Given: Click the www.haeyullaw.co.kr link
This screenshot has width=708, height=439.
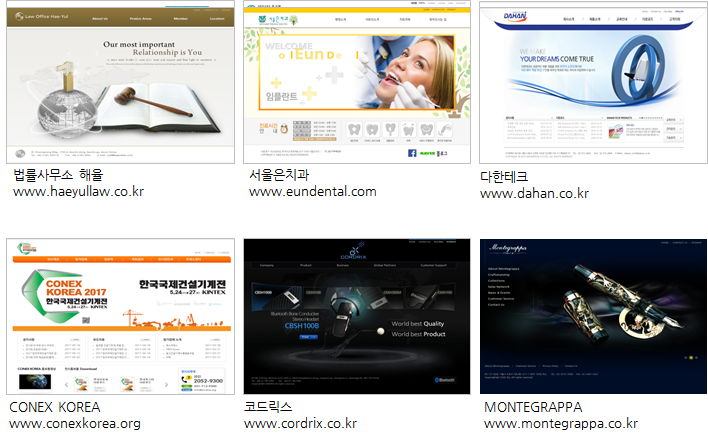Looking at the screenshot, I should point(79,192).
